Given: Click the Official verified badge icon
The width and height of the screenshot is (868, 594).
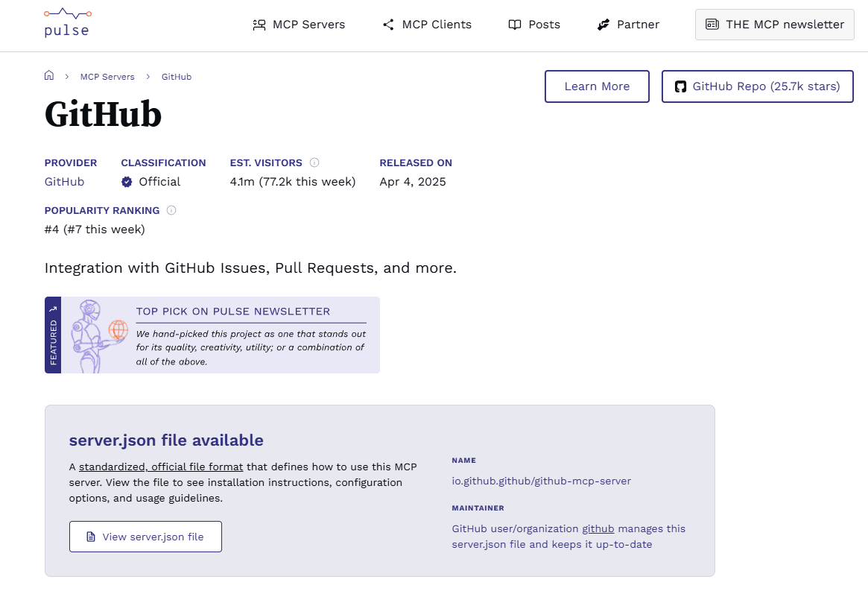Looking at the screenshot, I should pos(126,181).
